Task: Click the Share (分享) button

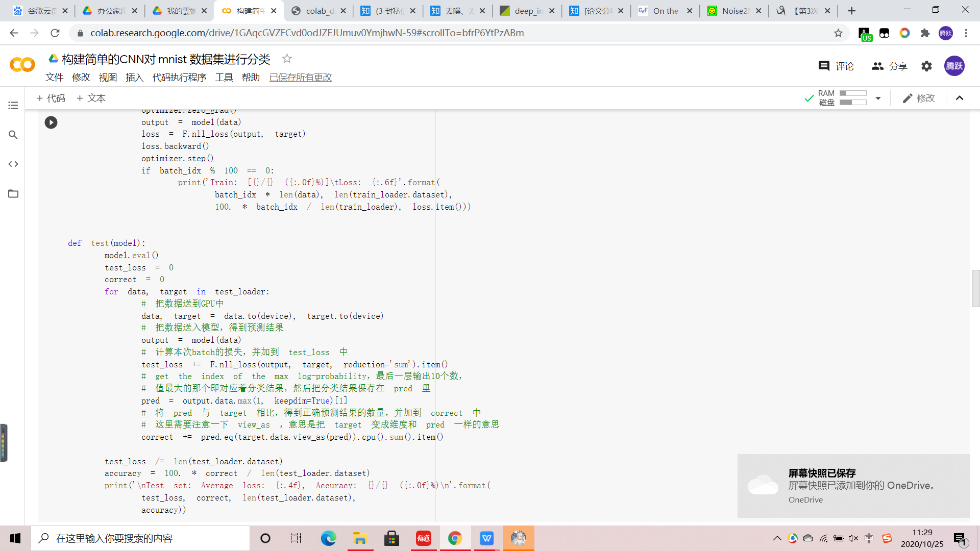Action: (x=890, y=66)
